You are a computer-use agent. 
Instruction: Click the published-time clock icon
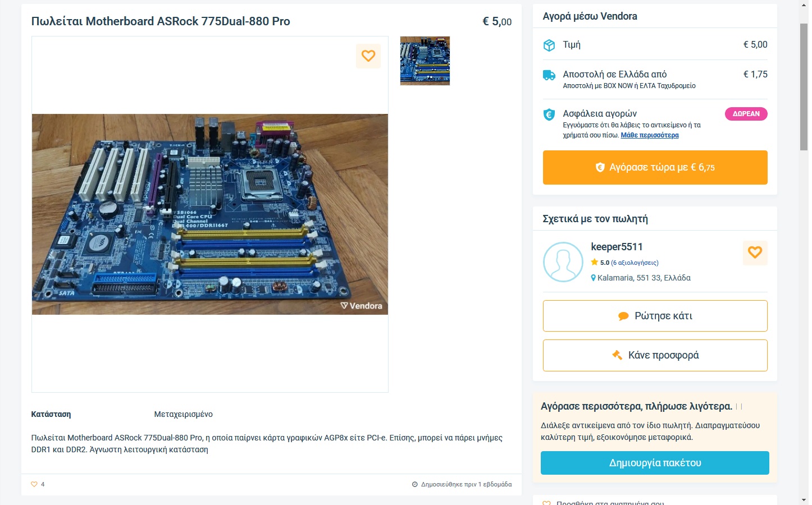[x=415, y=484]
